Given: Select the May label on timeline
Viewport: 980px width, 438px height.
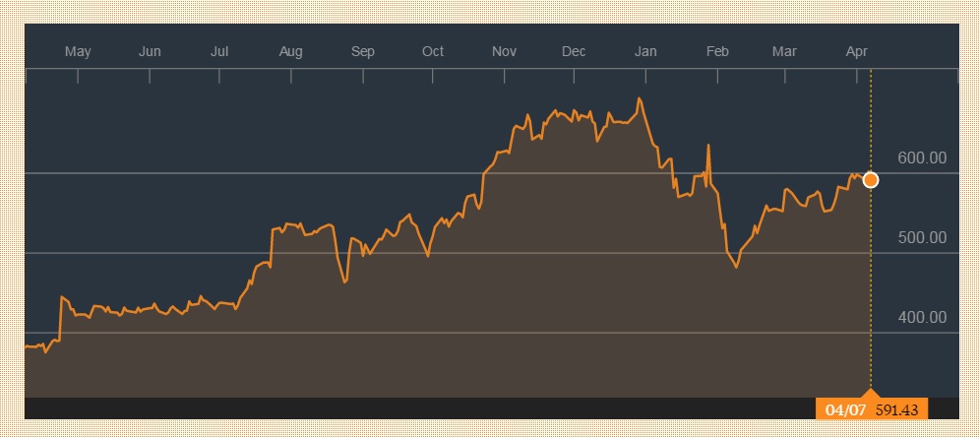Looking at the screenshot, I should [x=78, y=51].
